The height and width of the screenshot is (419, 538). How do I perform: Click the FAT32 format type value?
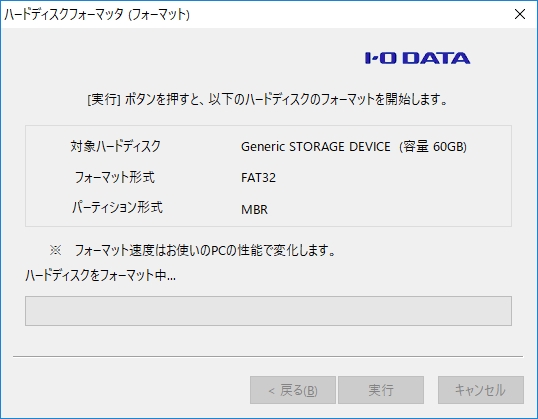(258, 178)
